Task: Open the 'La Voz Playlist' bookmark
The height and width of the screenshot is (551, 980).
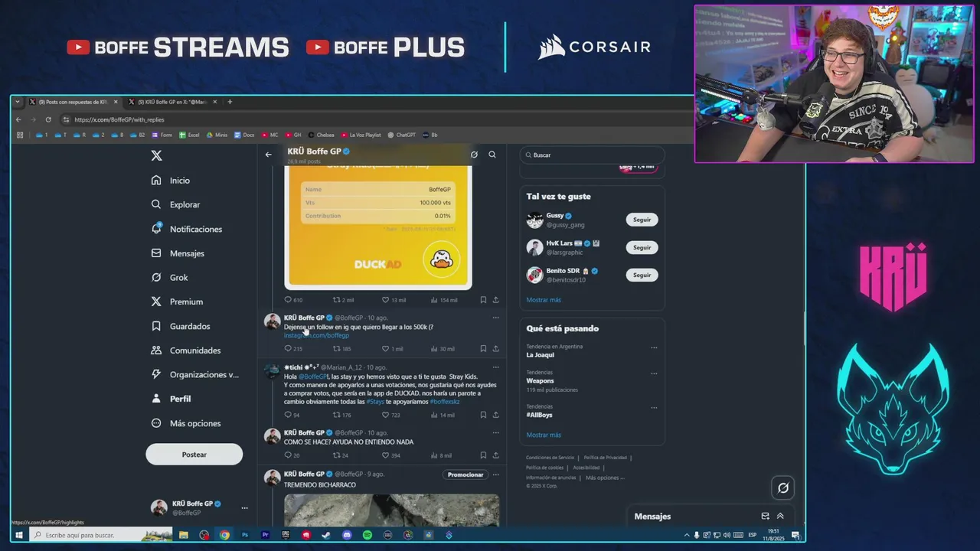Action: tap(361, 135)
